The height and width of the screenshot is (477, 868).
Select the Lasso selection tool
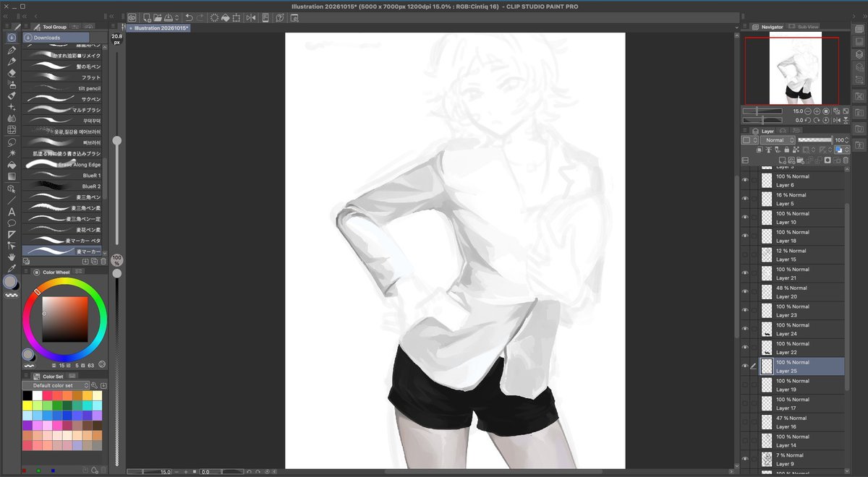click(12, 142)
